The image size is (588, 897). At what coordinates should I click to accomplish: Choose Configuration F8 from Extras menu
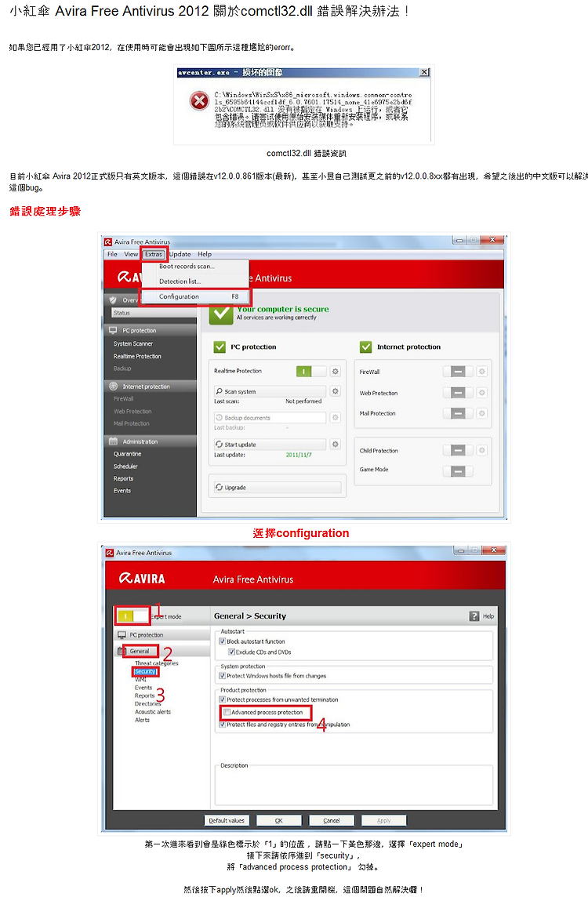196,296
